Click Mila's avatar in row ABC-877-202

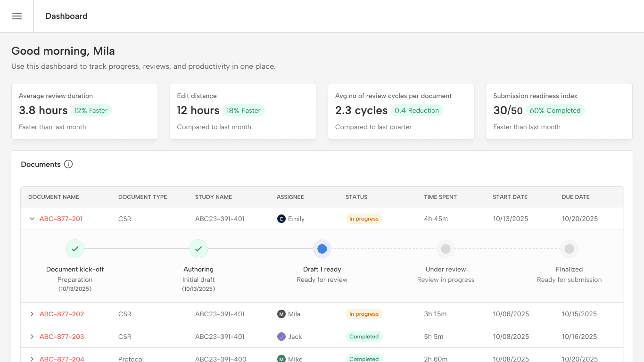coord(281,313)
